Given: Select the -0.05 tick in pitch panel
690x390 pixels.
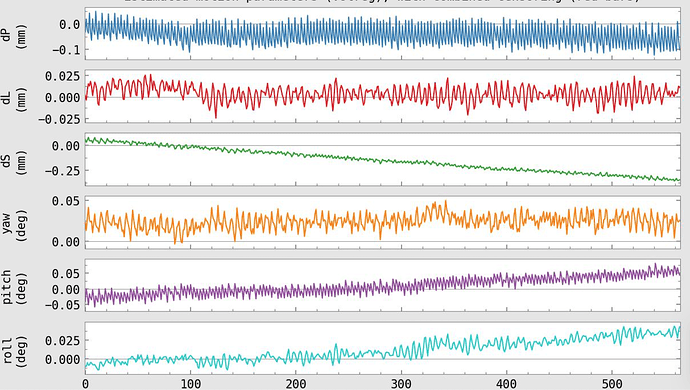Looking at the screenshot, I should pos(62,305).
